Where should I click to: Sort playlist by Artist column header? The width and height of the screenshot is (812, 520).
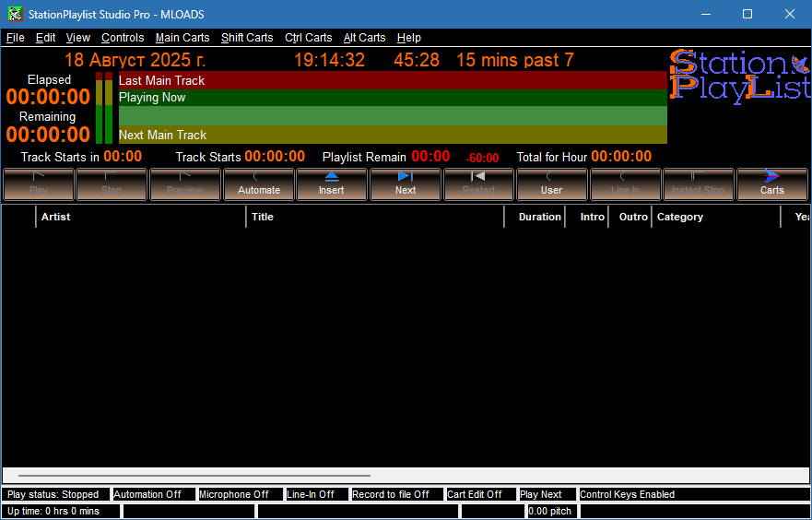point(140,217)
